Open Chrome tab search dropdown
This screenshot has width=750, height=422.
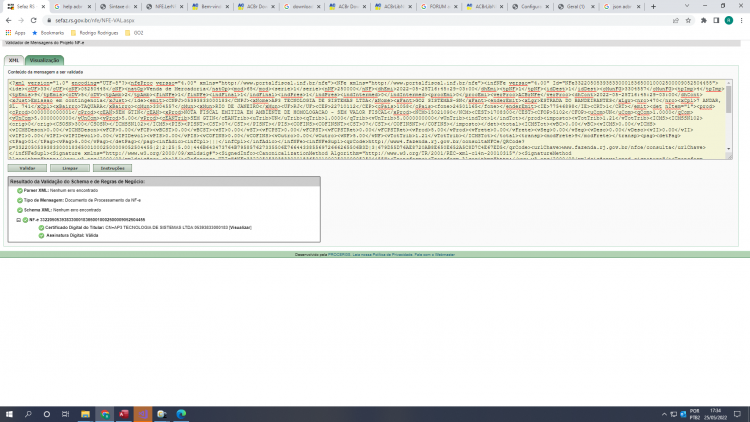click(687, 6)
